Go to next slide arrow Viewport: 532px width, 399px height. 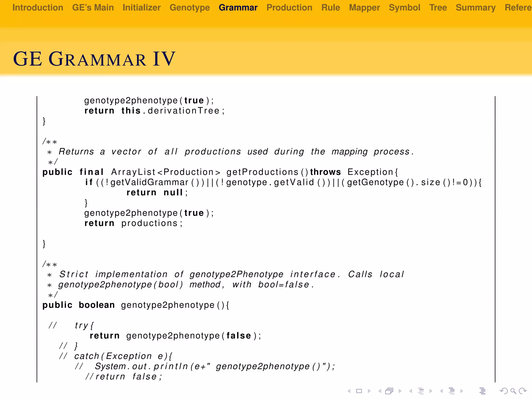[369, 391]
